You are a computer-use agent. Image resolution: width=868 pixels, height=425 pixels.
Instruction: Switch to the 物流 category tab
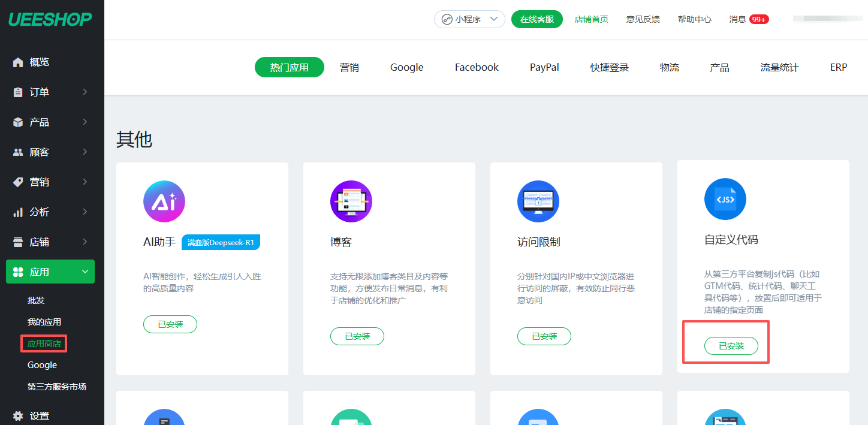669,67
